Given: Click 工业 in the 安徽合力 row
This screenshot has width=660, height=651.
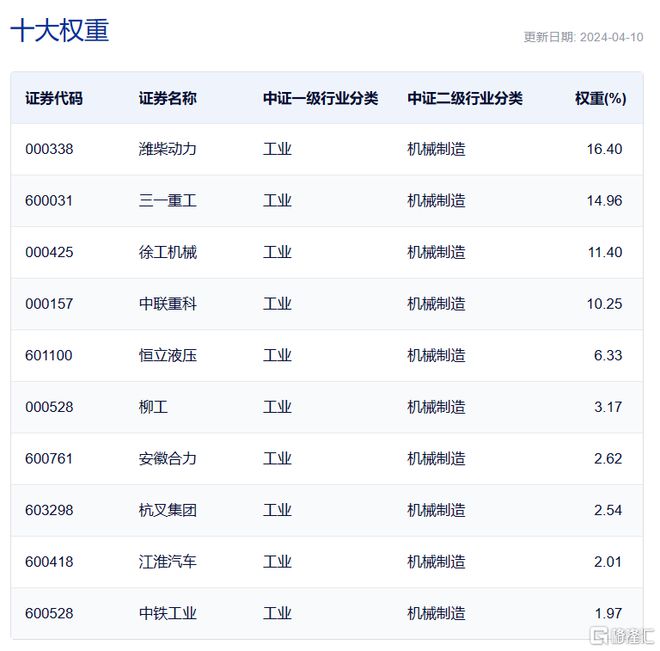Looking at the screenshot, I should click(277, 459).
